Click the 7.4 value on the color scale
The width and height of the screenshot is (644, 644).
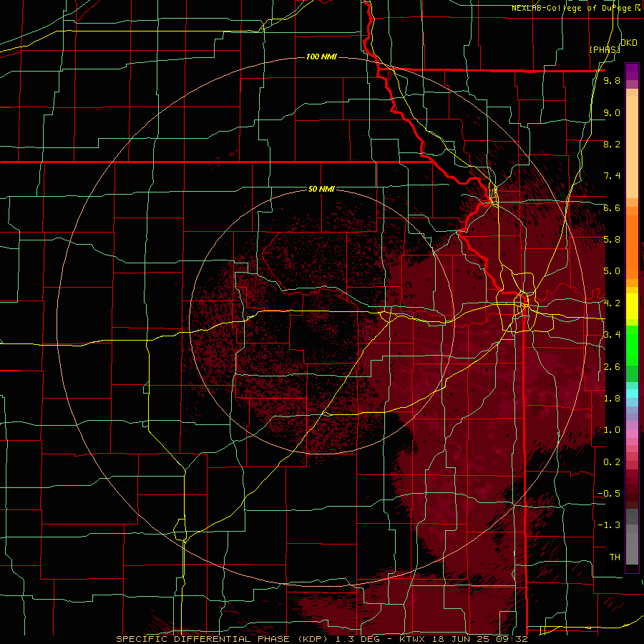[612, 176]
